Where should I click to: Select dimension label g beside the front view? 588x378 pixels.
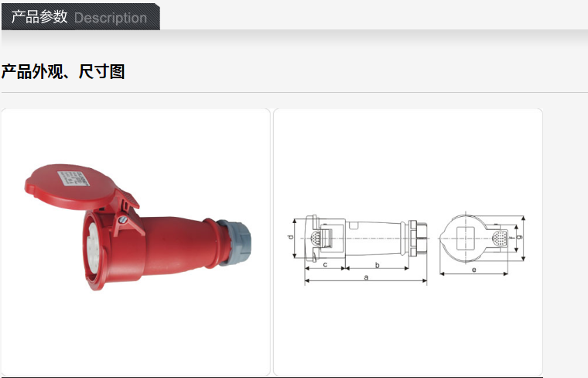(519, 237)
